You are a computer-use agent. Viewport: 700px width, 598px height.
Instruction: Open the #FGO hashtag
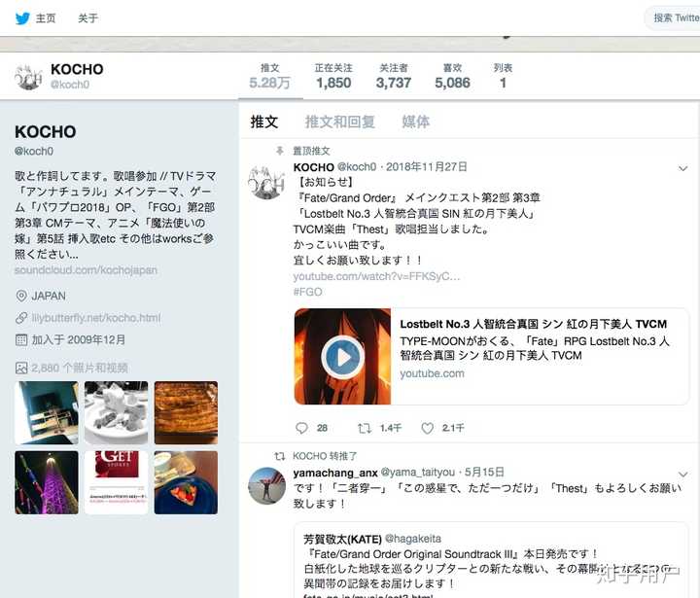[307, 292]
